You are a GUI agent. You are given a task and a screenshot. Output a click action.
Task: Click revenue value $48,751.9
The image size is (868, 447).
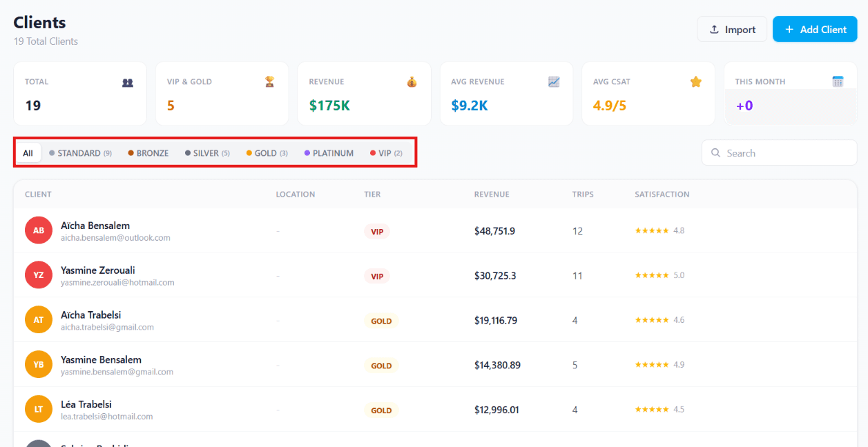coord(495,231)
